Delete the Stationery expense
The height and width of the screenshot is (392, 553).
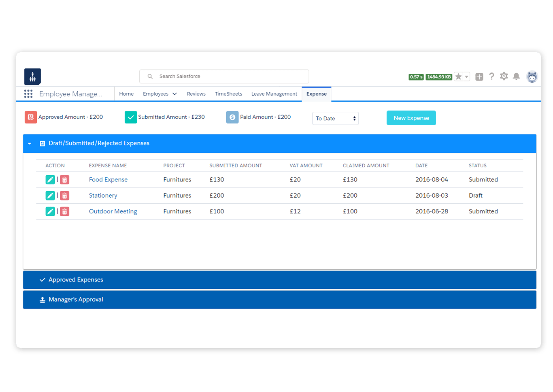[x=65, y=196]
